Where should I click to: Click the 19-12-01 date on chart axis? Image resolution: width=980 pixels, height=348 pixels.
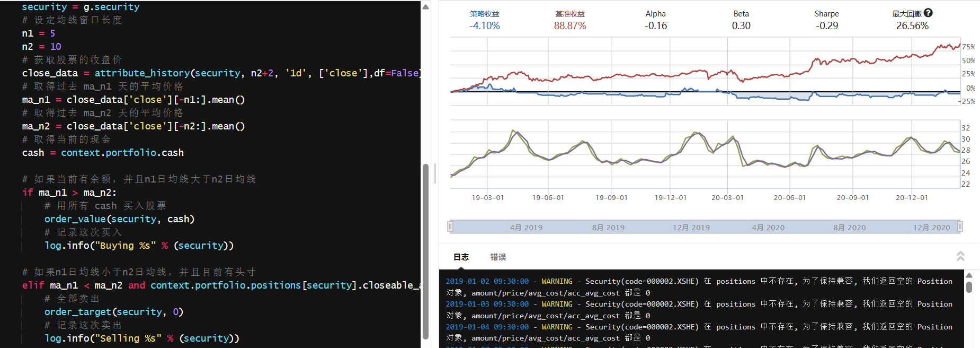(671, 197)
